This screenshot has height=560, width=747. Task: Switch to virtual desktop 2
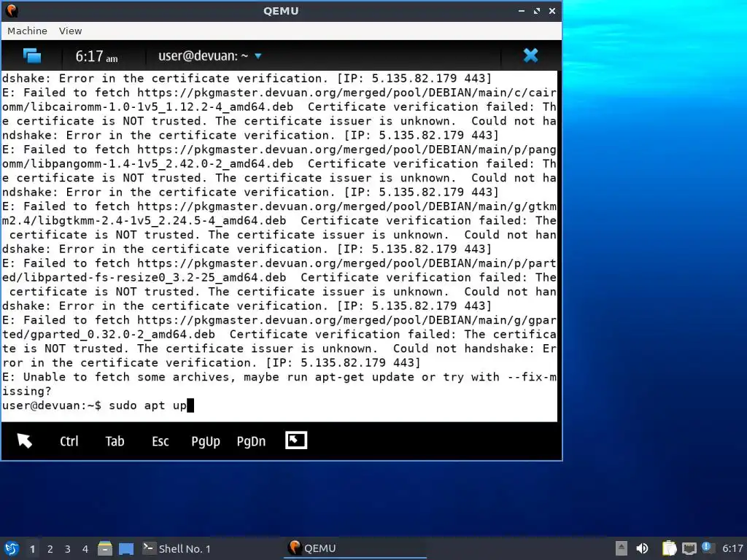click(50, 549)
